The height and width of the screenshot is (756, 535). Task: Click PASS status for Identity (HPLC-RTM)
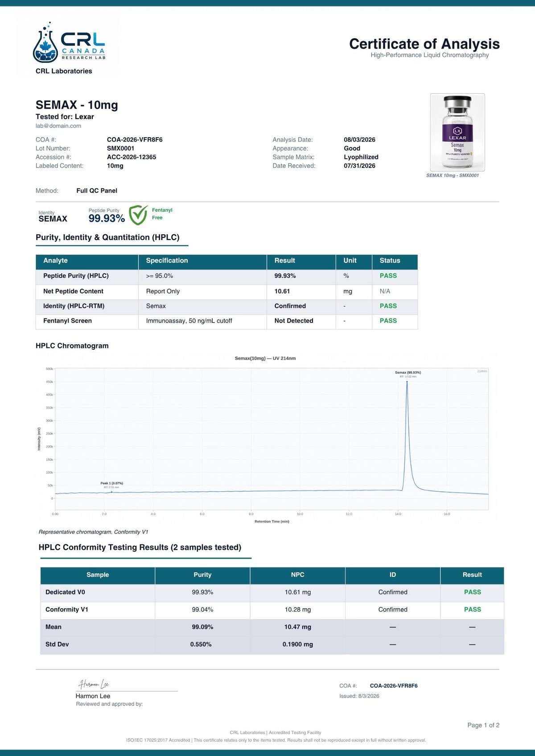coord(388,306)
